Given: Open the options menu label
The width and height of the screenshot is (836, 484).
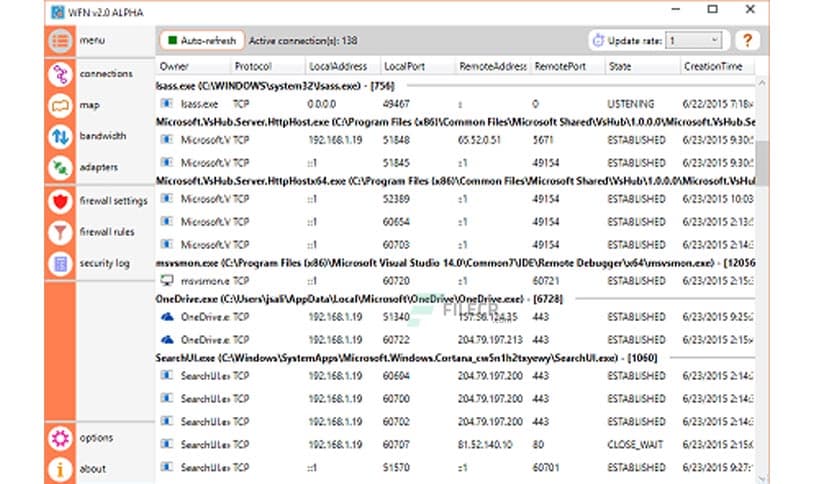Looking at the screenshot, I should pyautogui.click(x=97, y=438).
